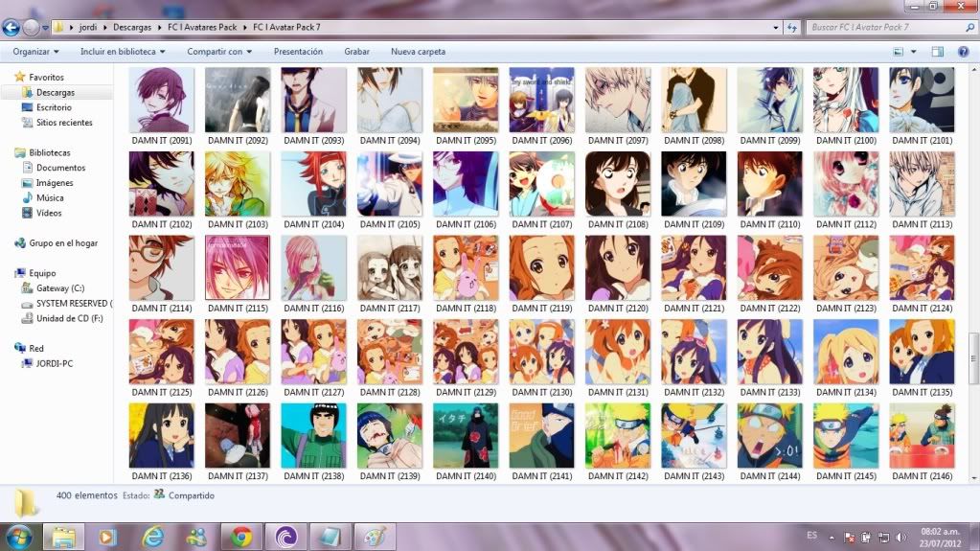Click Nueva carpeta button
The height and width of the screenshot is (551, 980).
tap(418, 52)
